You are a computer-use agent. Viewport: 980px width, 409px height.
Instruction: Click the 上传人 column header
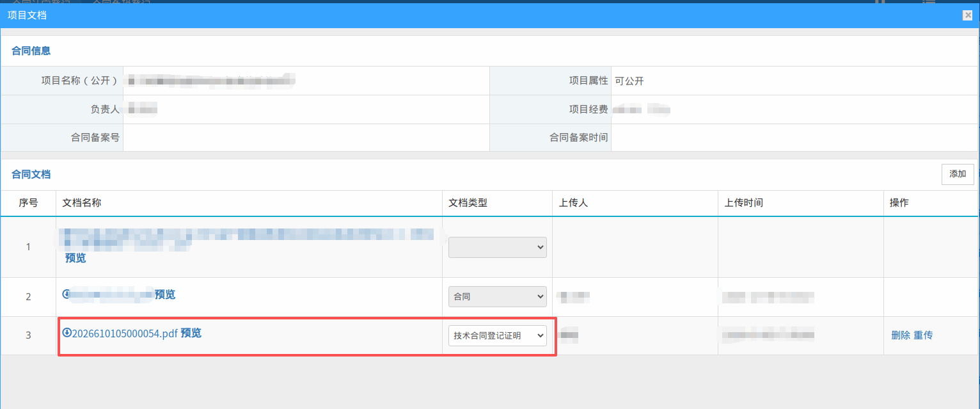click(573, 203)
